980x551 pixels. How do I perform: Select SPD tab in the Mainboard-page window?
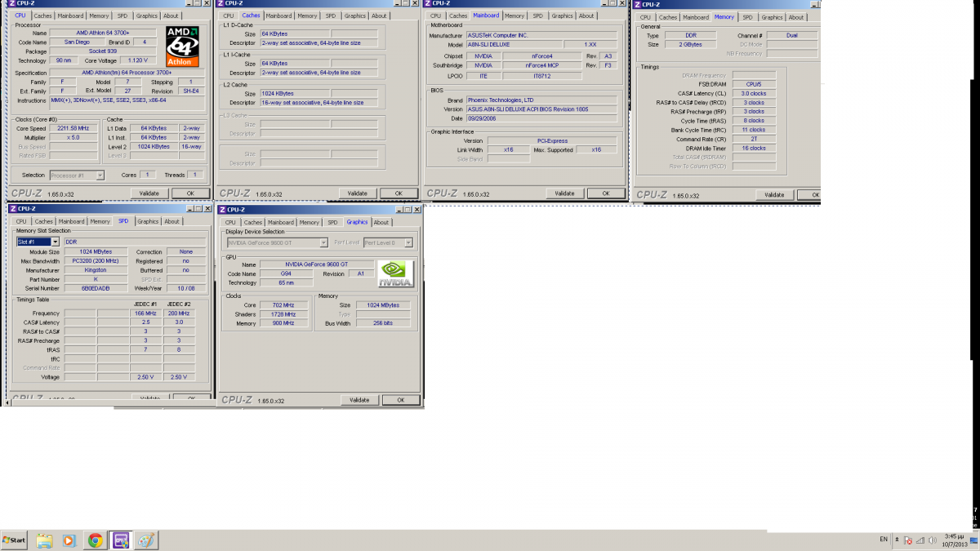tap(537, 16)
